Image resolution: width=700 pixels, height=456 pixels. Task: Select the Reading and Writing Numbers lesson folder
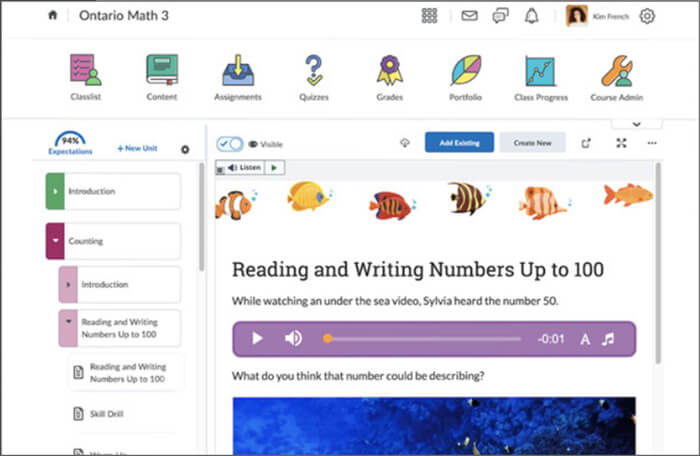(x=120, y=328)
